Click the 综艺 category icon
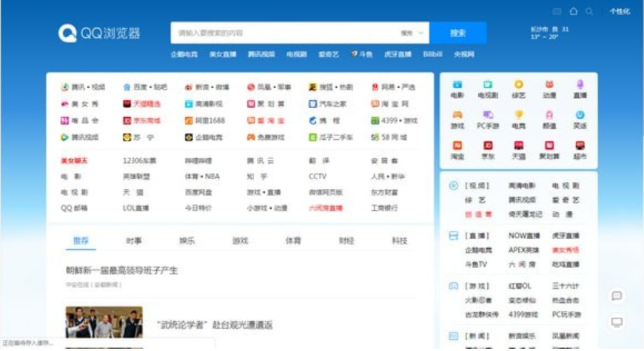The width and height of the screenshot is (644, 351). point(519,84)
